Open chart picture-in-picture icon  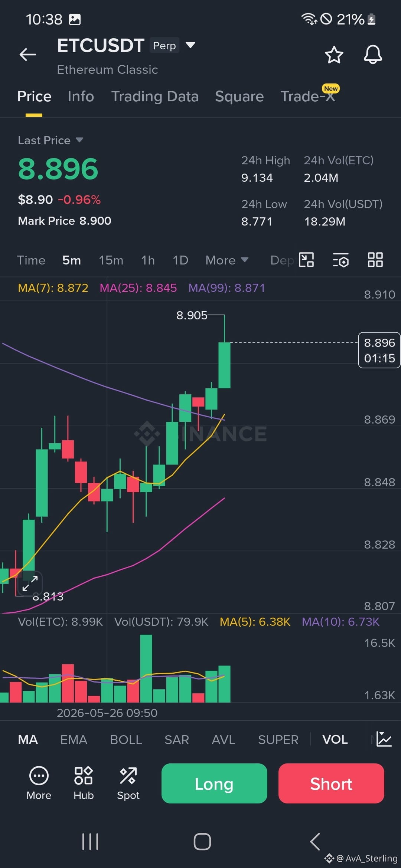point(306,260)
